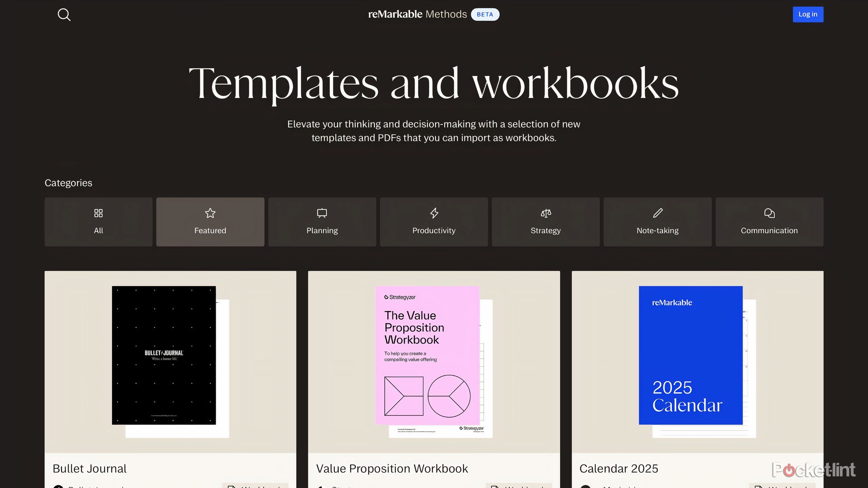The width and height of the screenshot is (868, 488).
Task: Click the Log in button
Action: point(808,14)
